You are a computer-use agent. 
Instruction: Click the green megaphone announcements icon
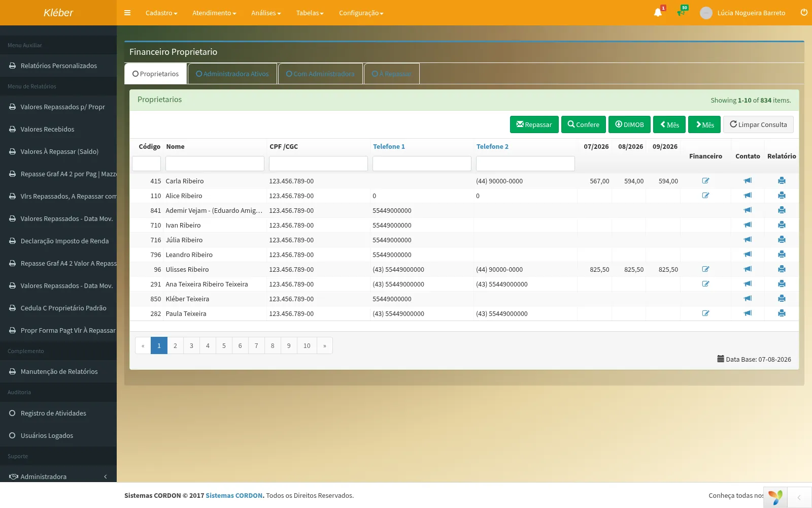(x=681, y=13)
